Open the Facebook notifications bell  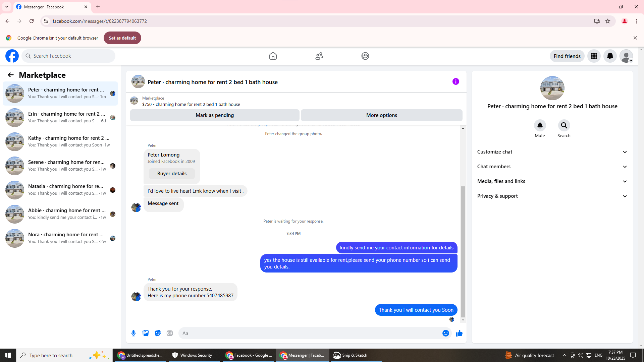610,56
